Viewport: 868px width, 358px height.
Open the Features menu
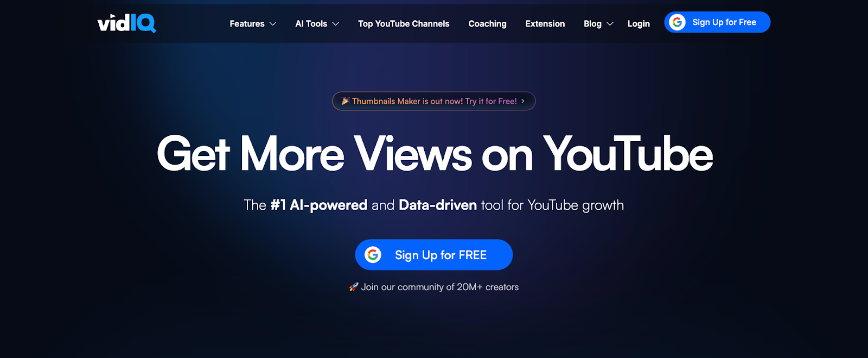(247, 24)
